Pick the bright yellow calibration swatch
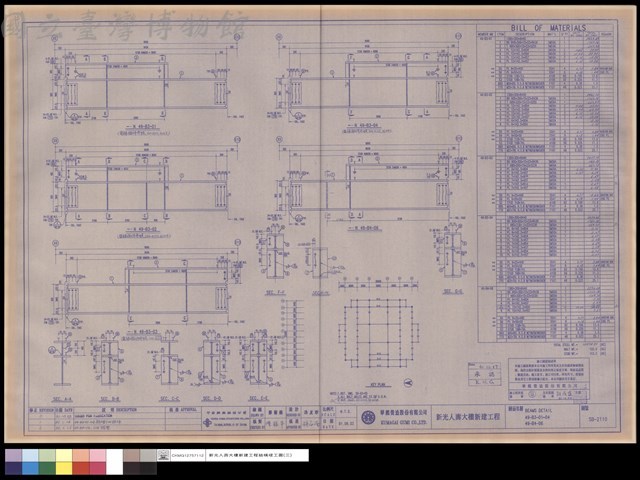The image size is (640, 480). coord(64,468)
